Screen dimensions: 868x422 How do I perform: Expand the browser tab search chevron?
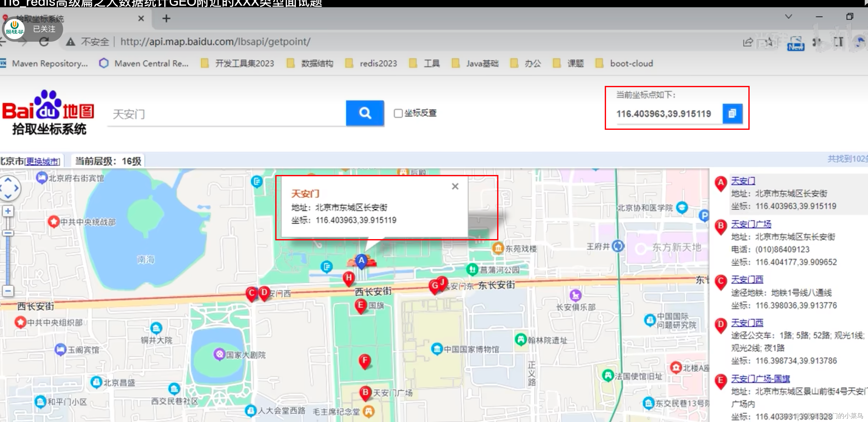[788, 17]
